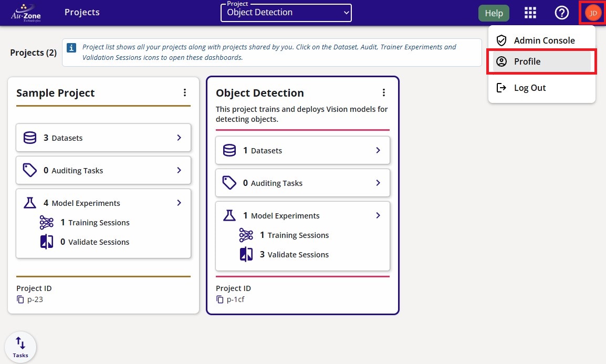Copy Sample Project ID p-23
Screen dimensions: 606x364
tap(20, 299)
